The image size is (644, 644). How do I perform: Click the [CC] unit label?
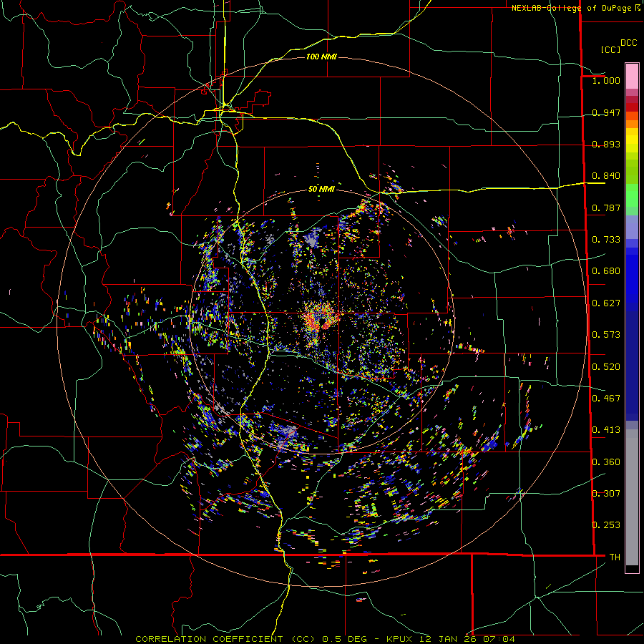coord(610,49)
